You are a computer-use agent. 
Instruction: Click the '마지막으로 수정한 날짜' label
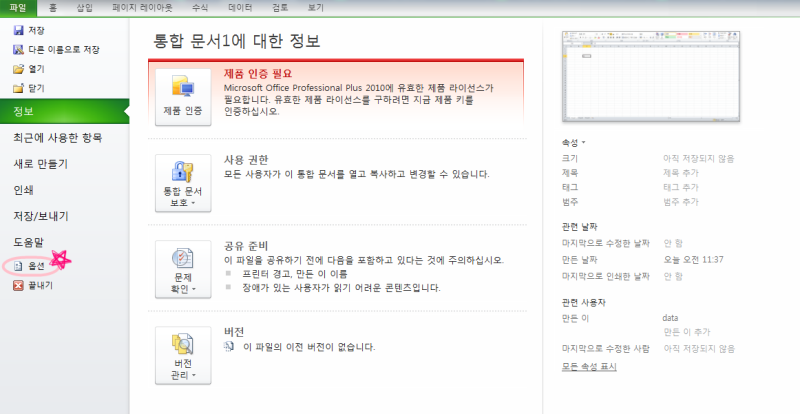(x=606, y=243)
